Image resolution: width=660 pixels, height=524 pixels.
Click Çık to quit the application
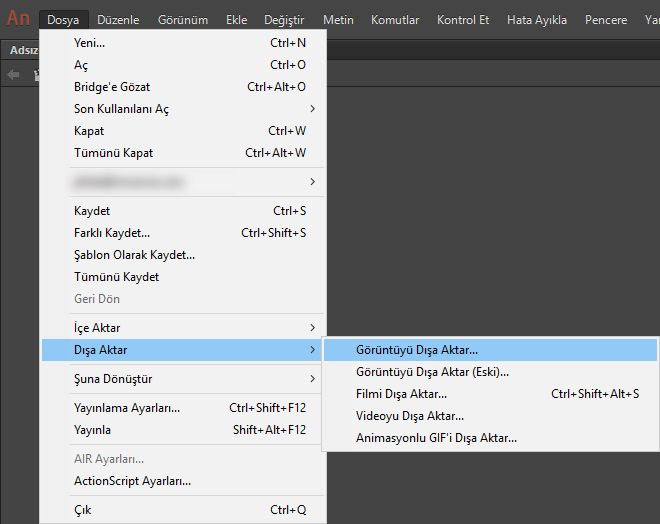[x=82, y=510]
